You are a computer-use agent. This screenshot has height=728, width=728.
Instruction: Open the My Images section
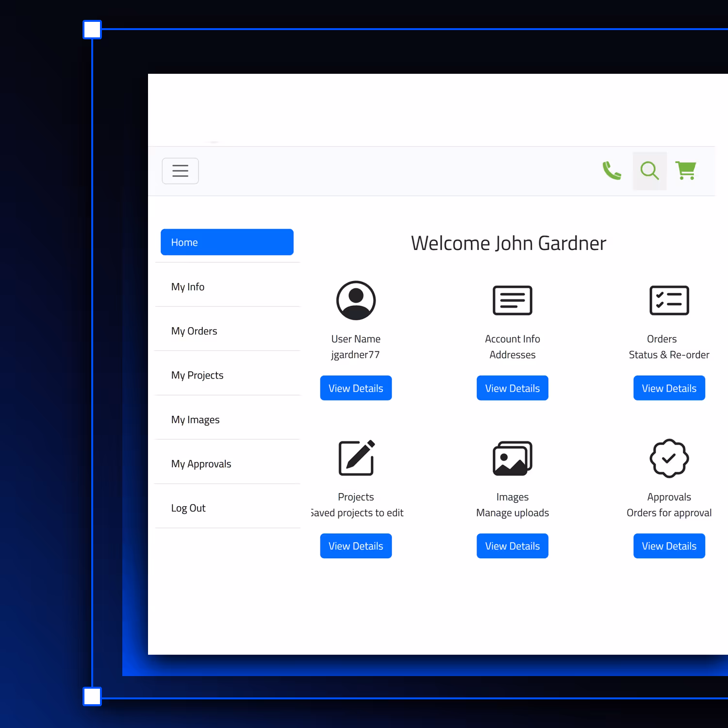195,419
